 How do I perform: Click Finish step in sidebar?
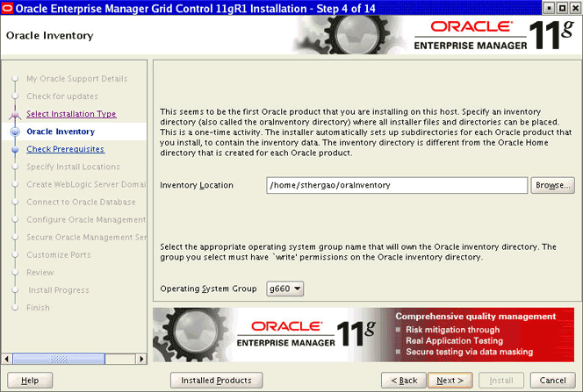[x=38, y=308]
